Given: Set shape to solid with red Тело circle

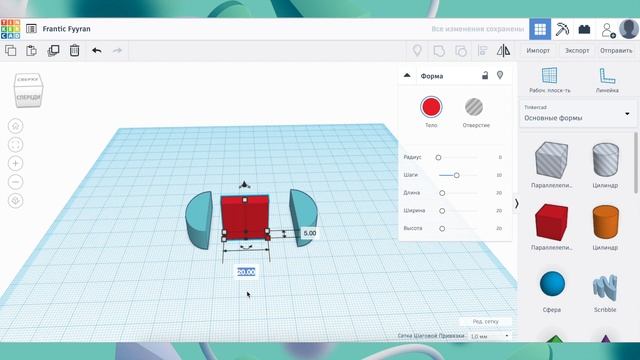Looking at the screenshot, I should click(431, 107).
